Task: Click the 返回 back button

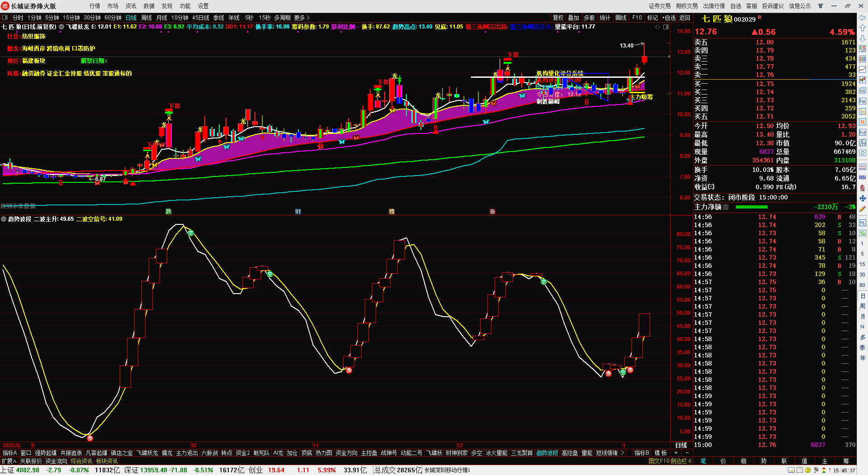Action: [x=685, y=18]
